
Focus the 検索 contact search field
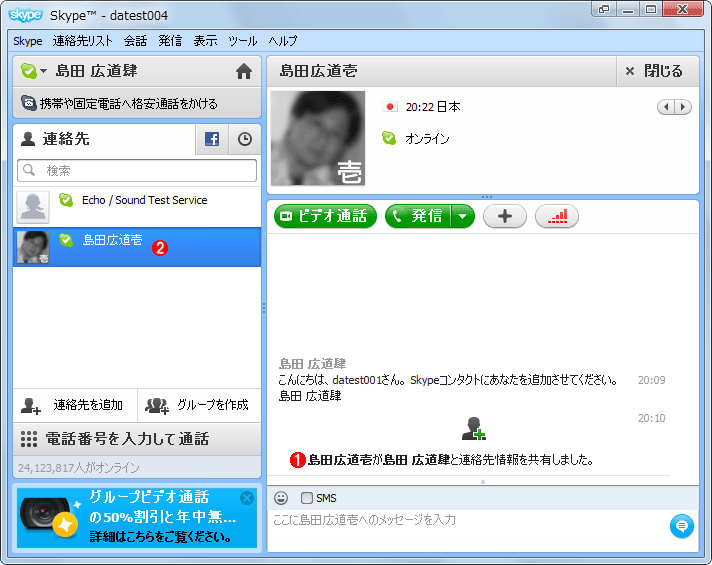coord(137,170)
